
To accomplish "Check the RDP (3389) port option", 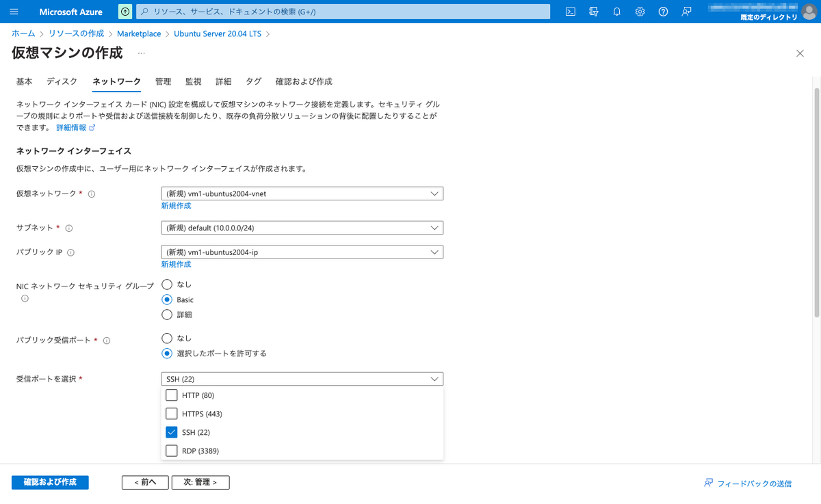I will 172,451.
